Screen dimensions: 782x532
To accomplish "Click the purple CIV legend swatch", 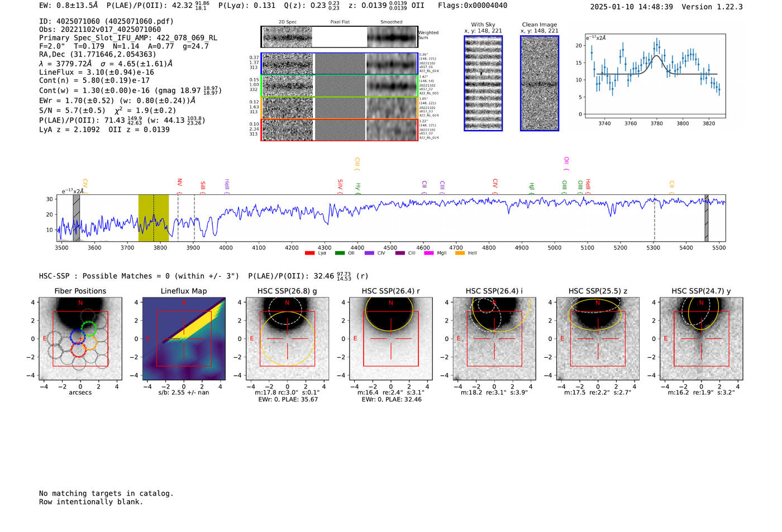I will (x=369, y=253).
